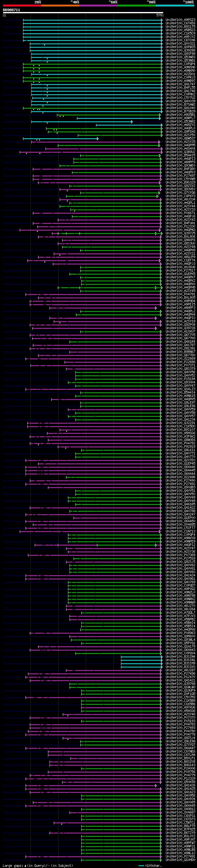Select the UniRef100_P92919 label
This screenshot has width=197, height=868.
coord(180,446)
